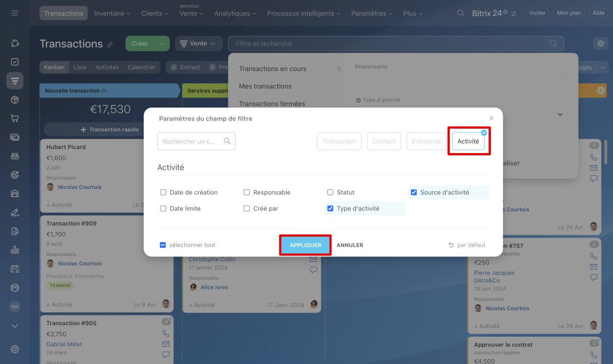Open the Créer button dropdown arrow

tap(162, 44)
